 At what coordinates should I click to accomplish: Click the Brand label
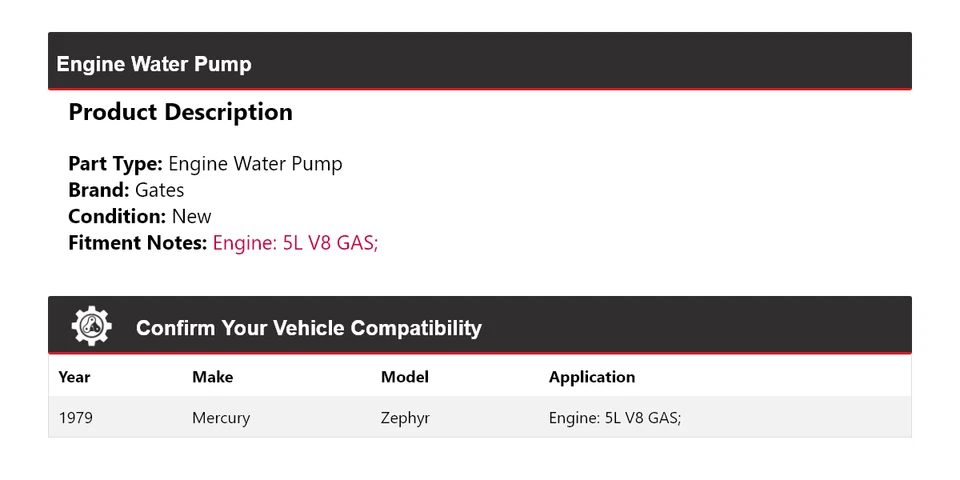pyautogui.click(x=98, y=190)
